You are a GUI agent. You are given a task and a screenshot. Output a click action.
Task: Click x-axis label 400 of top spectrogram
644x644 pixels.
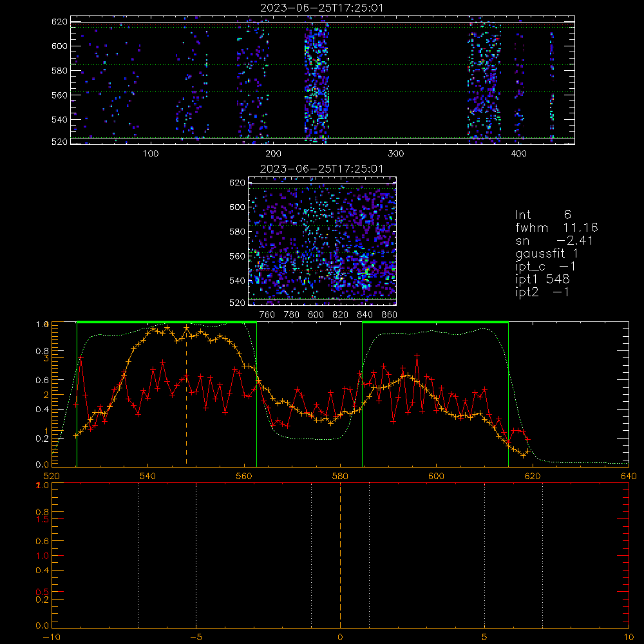518,154
